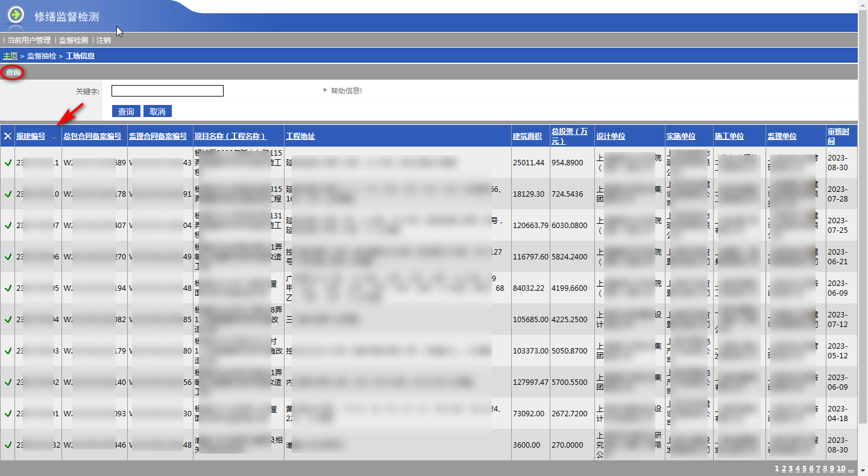Switch to the 查询 tab
The width and height of the screenshot is (868, 476).
[13, 72]
